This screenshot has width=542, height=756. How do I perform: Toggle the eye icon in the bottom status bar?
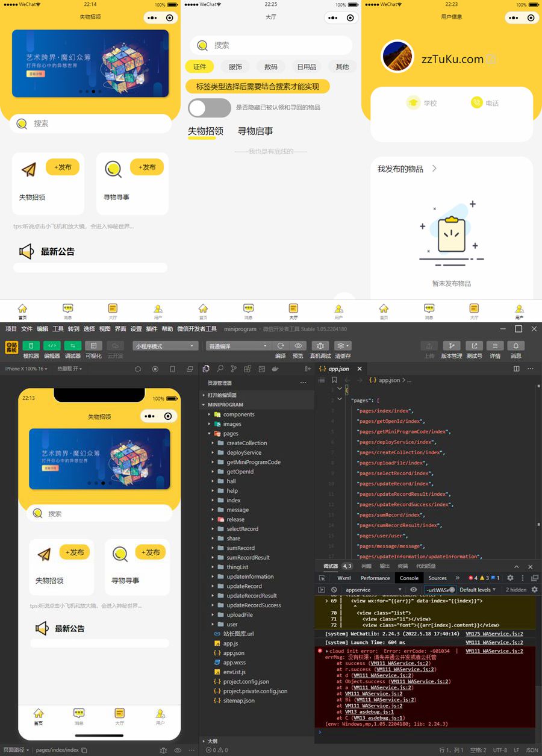point(178,750)
